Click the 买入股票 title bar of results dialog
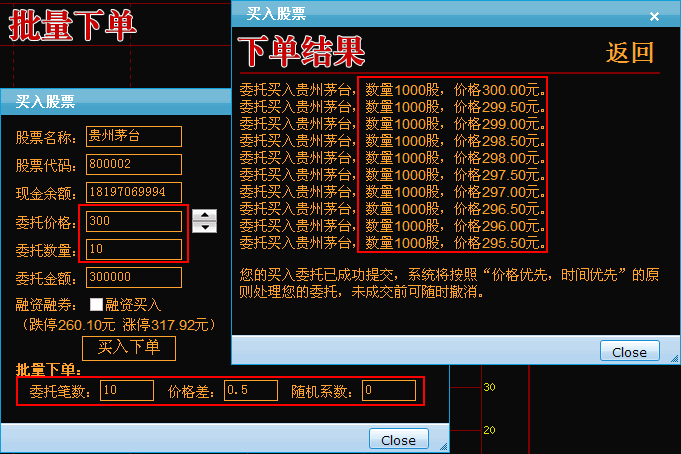Screen dimensions: 681x454 click(x=456, y=14)
